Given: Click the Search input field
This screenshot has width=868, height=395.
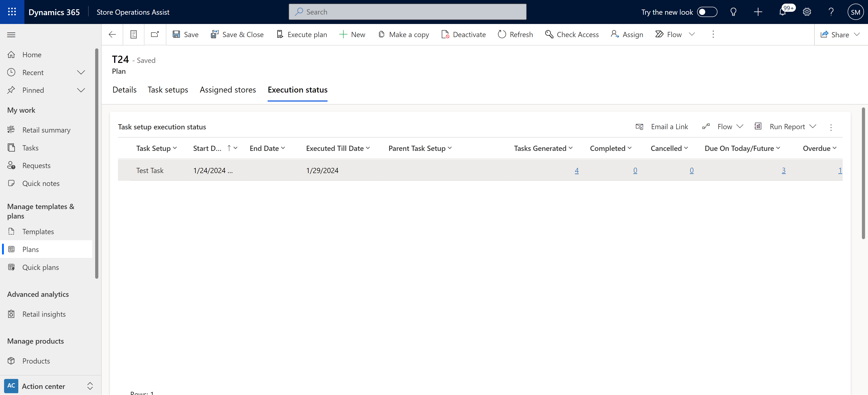Looking at the screenshot, I should 407,12.
